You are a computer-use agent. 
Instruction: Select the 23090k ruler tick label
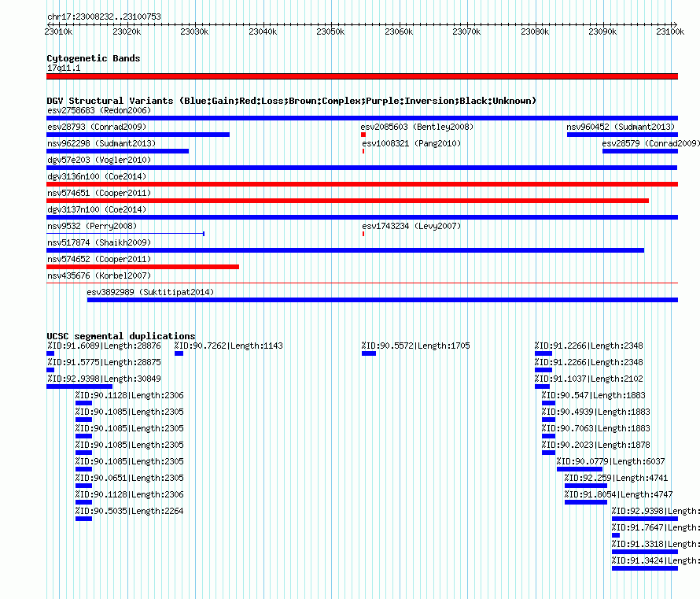click(x=602, y=31)
